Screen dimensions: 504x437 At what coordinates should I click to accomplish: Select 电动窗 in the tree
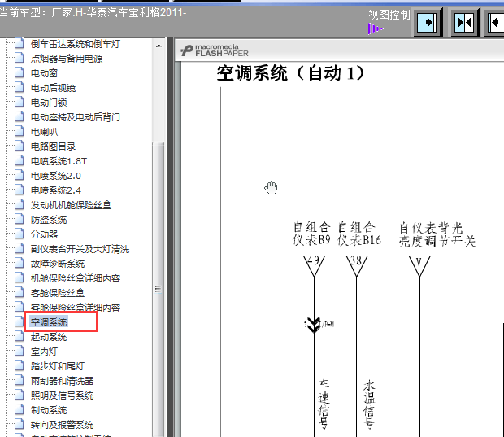click(44, 73)
